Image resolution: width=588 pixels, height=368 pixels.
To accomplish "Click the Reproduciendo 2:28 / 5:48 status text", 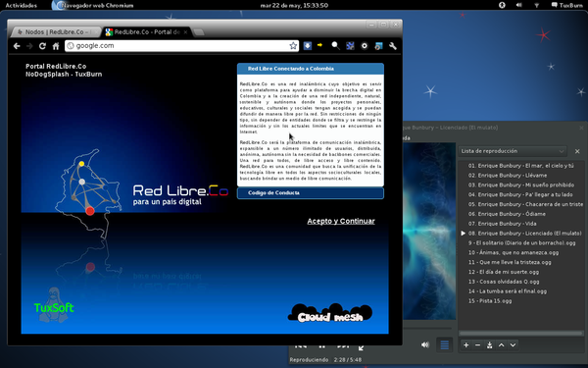I will (325, 360).
